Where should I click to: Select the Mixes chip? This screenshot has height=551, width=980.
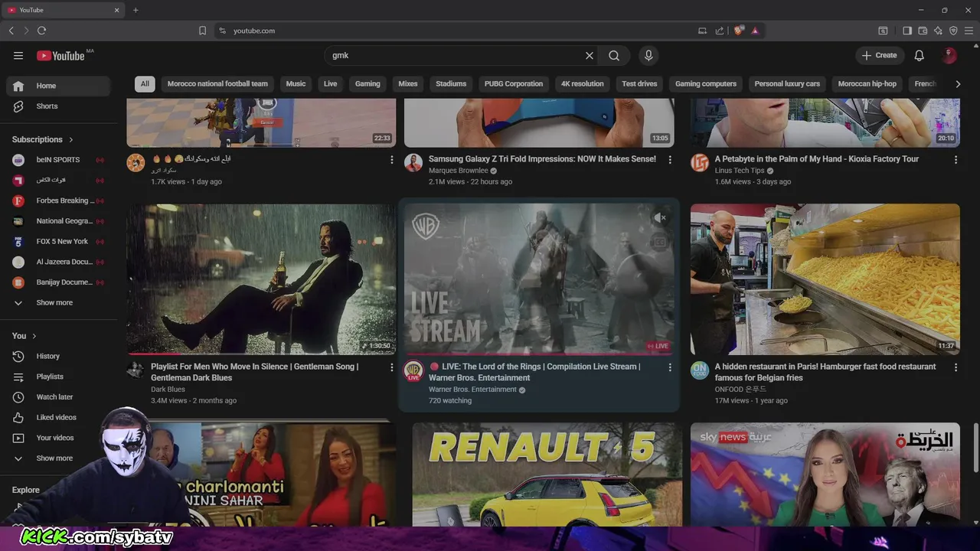(408, 84)
